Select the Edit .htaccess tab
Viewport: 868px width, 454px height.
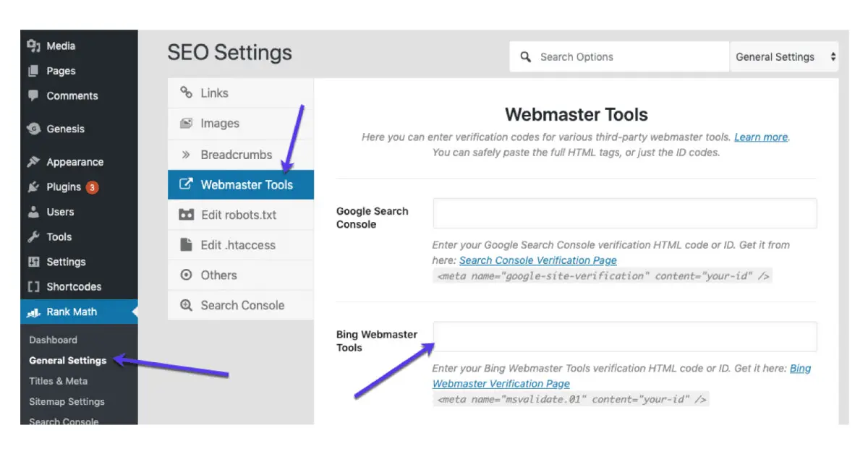point(237,245)
